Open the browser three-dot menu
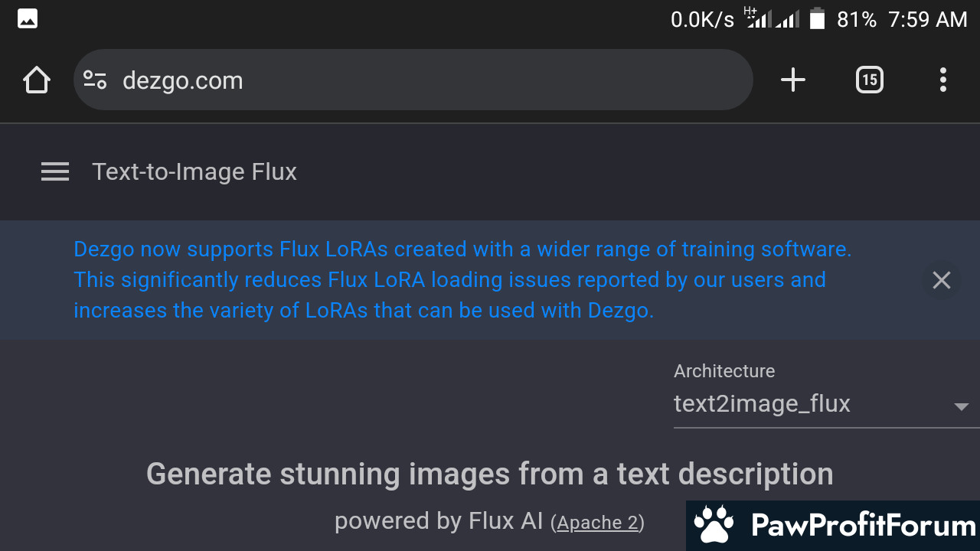 (942, 80)
